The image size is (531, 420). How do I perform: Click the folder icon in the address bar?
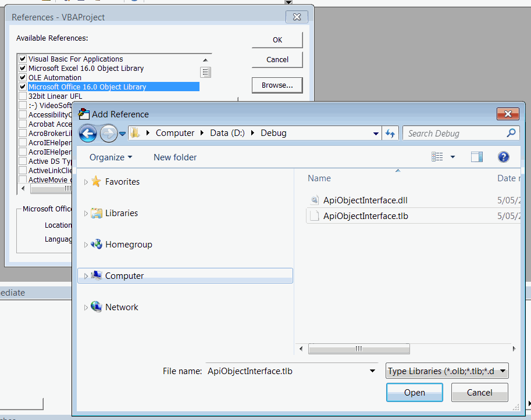(135, 133)
